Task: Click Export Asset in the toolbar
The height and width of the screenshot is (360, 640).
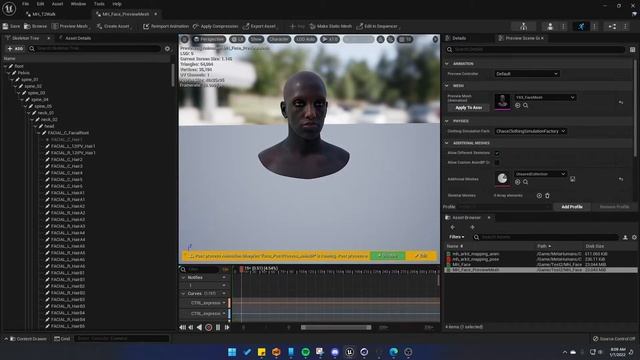Action: tap(260, 26)
